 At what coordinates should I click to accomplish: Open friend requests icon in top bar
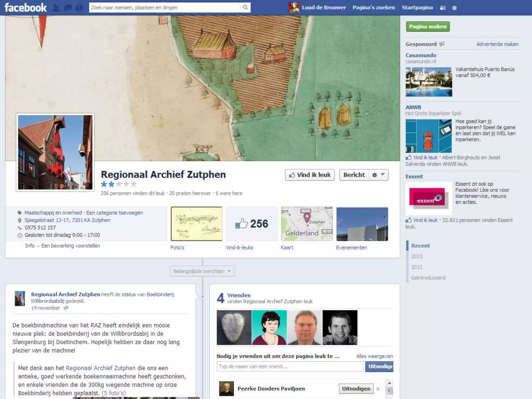(x=56, y=8)
